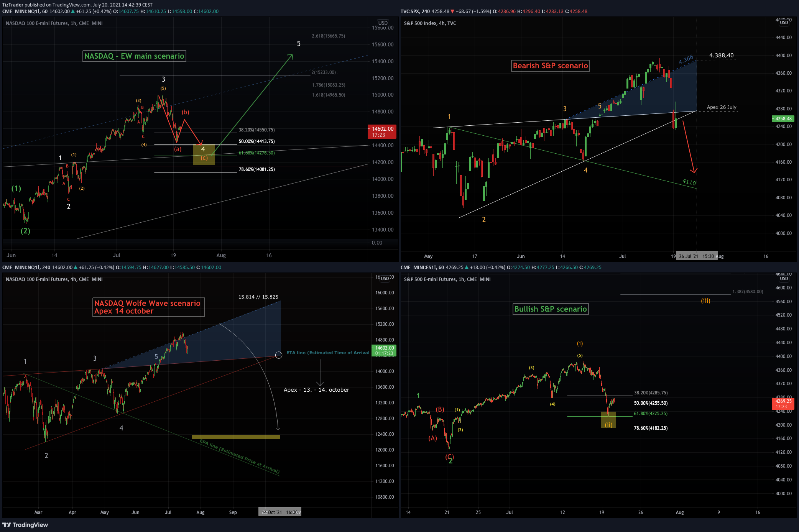Open USD currency selector on NASDAQ 1h chart
Image resolution: width=799 pixels, height=532 pixels.
tap(383, 23)
